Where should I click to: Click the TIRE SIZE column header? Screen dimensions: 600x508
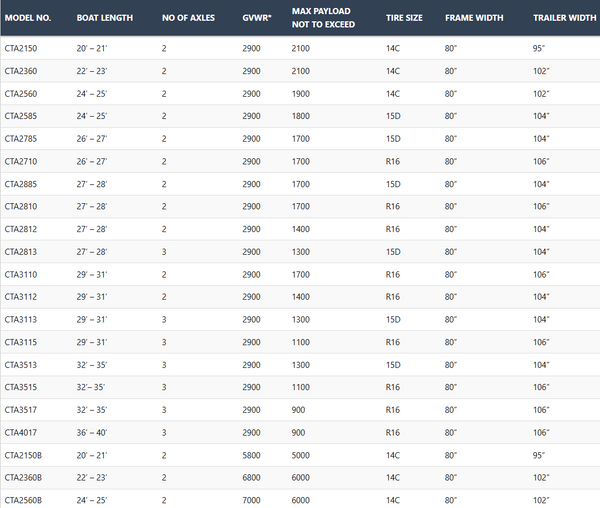[405, 18]
